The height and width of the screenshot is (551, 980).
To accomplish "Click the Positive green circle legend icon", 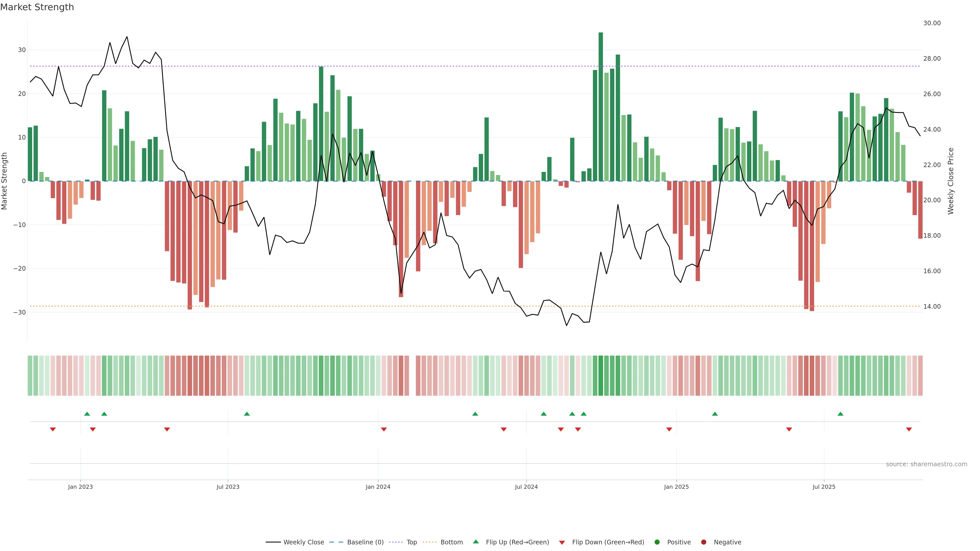I will pyautogui.click(x=657, y=542).
